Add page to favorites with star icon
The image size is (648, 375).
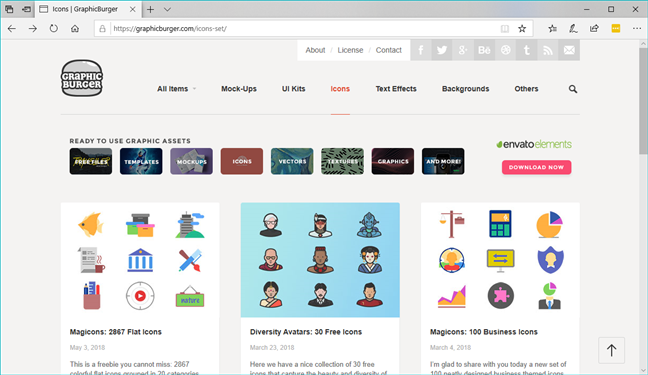click(x=522, y=29)
